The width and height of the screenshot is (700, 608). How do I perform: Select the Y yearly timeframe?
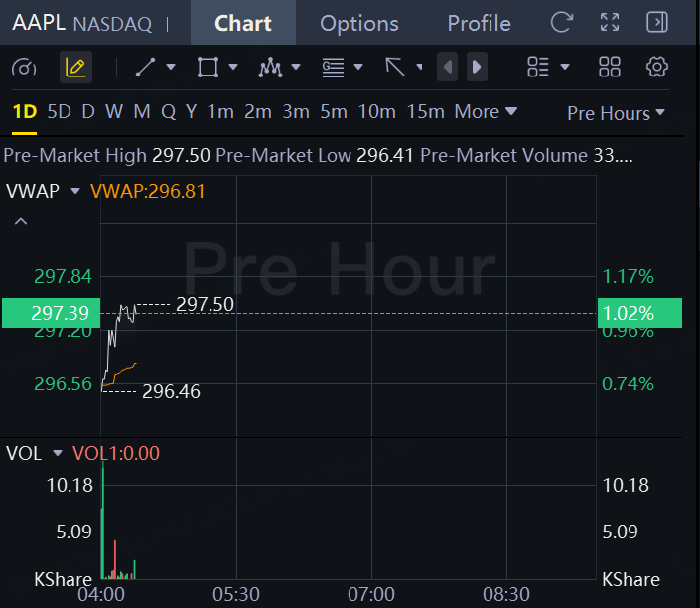click(191, 111)
